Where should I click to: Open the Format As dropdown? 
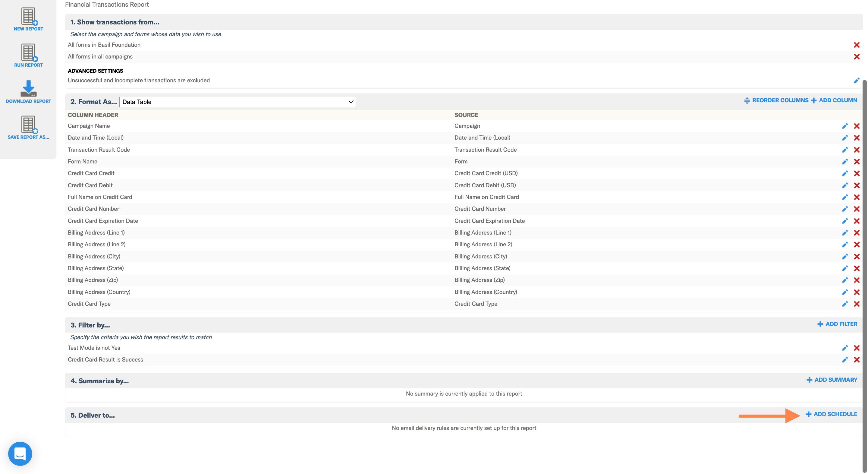tap(237, 102)
